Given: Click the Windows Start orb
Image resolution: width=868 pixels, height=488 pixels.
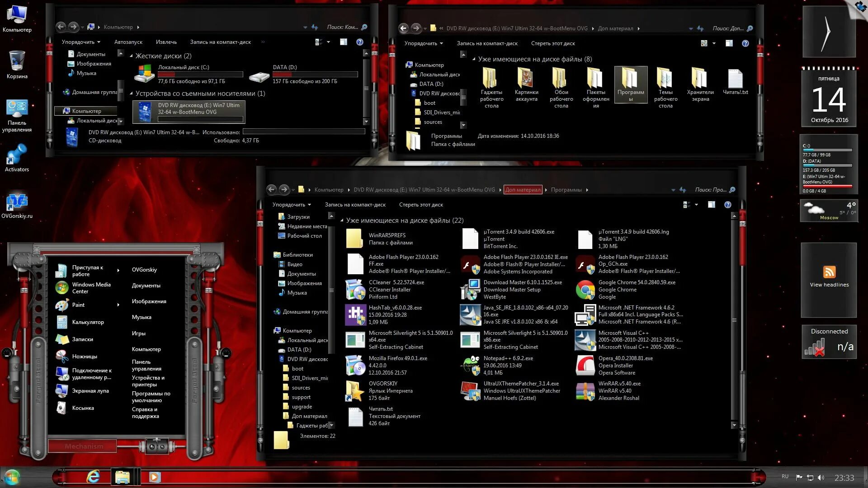Looking at the screenshot, I should tap(12, 477).
